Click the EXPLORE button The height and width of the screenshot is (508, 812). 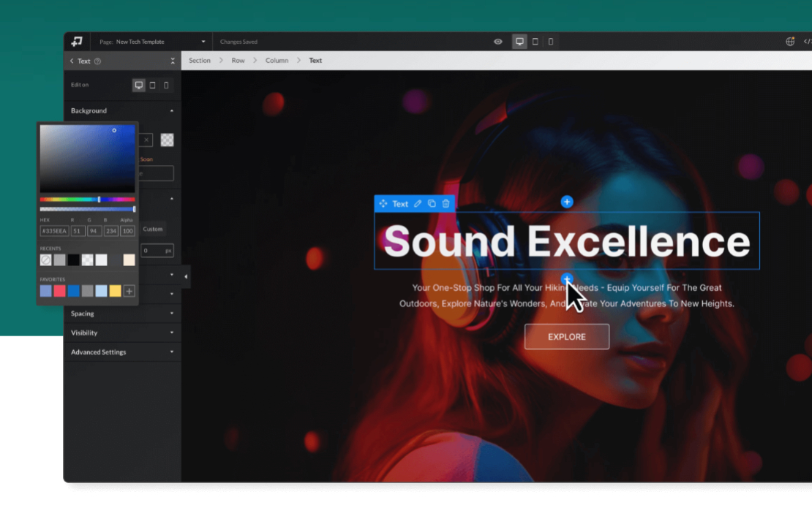click(x=567, y=337)
